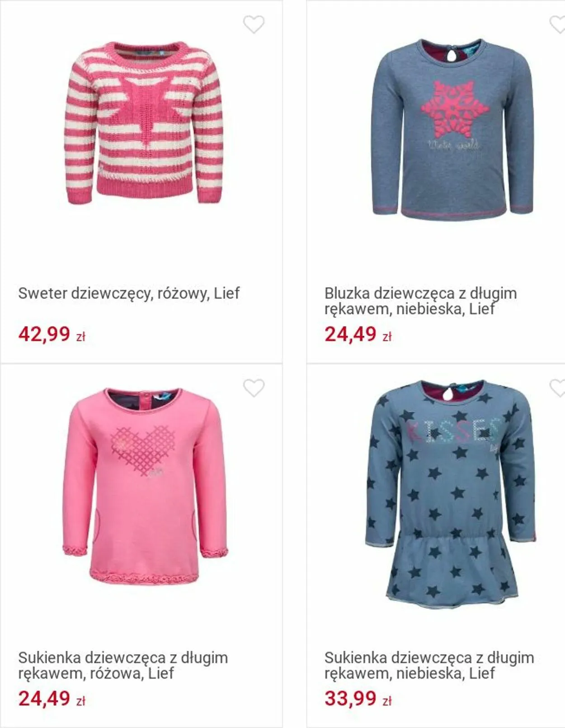Toggle wishlist heart on blue snowflake blouse
The image size is (565, 728).
coord(558,24)
